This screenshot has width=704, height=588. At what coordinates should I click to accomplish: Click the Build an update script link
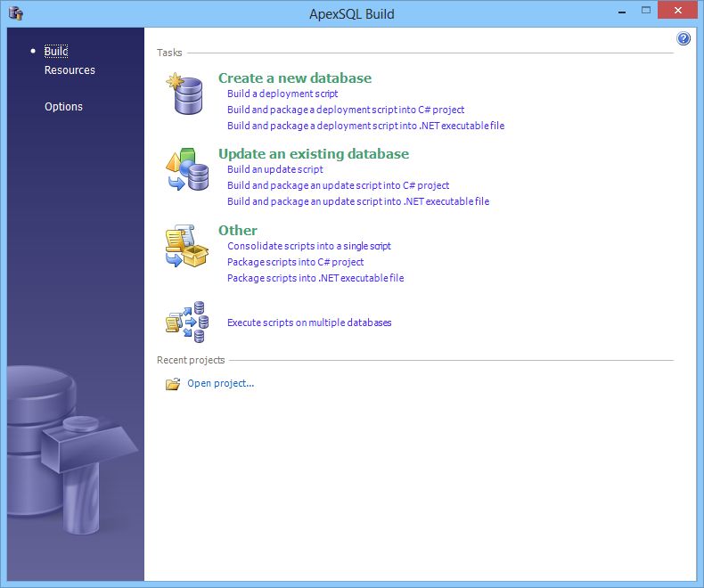pyautogui.click(x=274, y=169)
